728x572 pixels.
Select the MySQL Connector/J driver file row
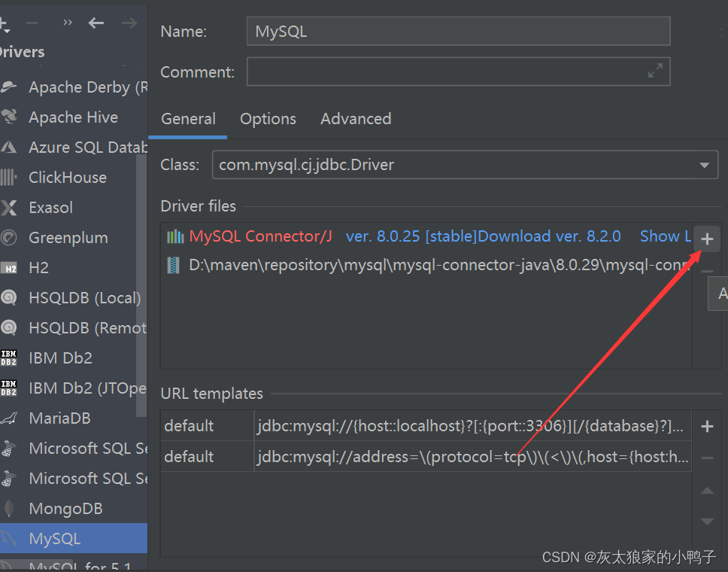click(x=426, y=236)
